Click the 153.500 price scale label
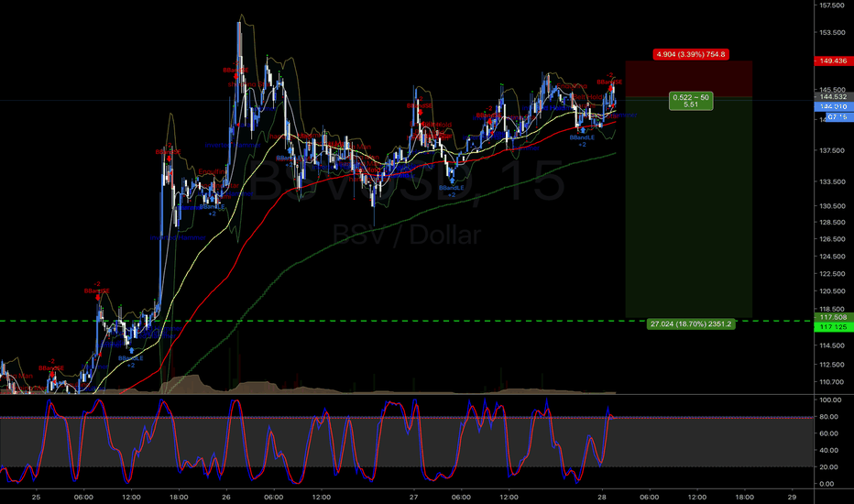The image size is (854, 504). click(832, 33)
